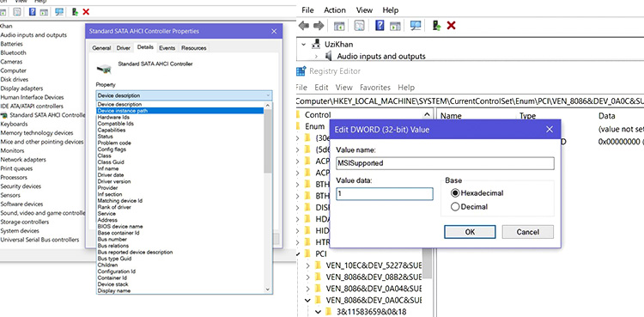Select Compatible Ids property

click(x=115, y=124)
